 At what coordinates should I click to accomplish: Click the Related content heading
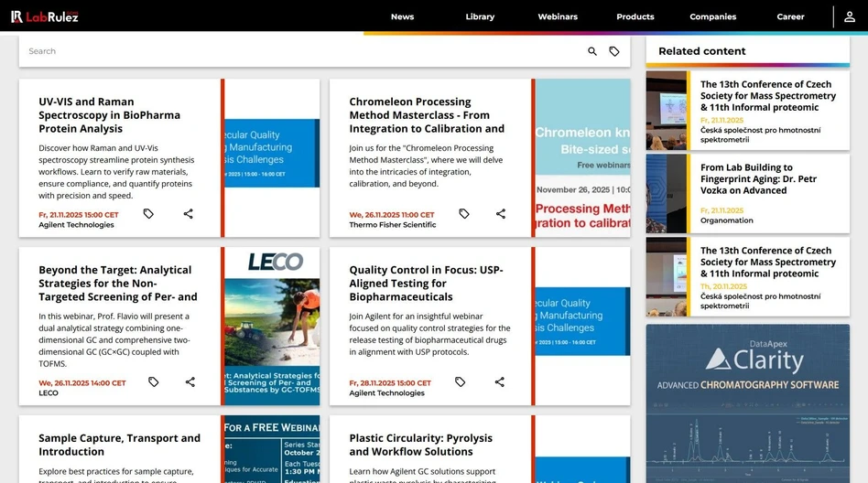[702, 51]
